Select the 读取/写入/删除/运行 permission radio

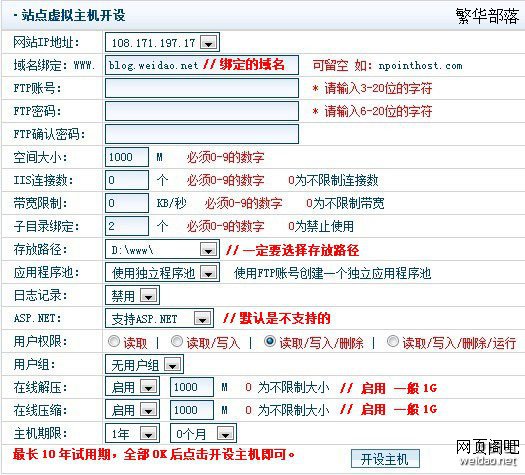pos(393,341)
